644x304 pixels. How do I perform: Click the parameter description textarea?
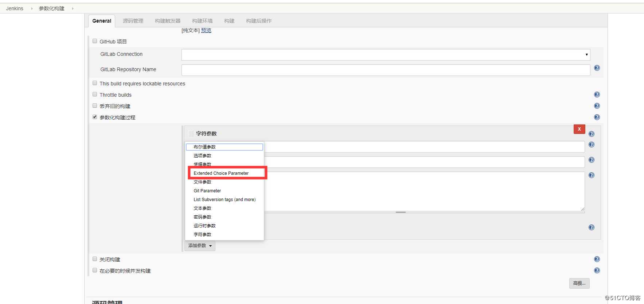424,192
